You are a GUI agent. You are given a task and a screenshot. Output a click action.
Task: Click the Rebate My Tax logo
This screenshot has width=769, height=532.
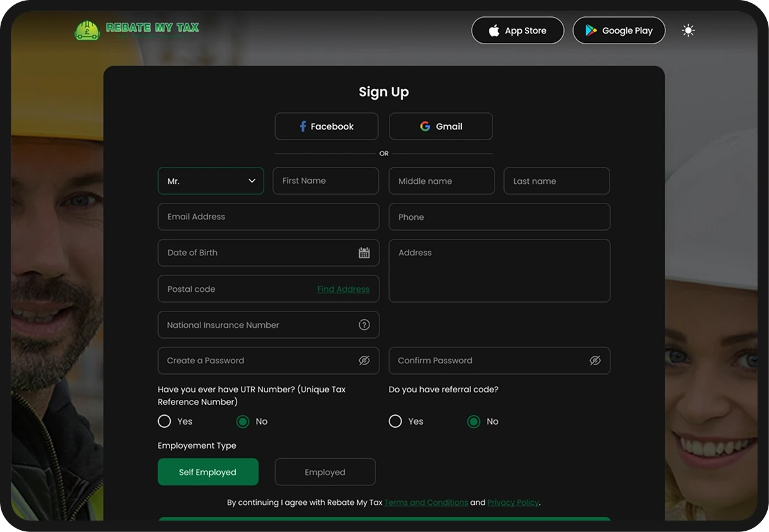[137, 30]
